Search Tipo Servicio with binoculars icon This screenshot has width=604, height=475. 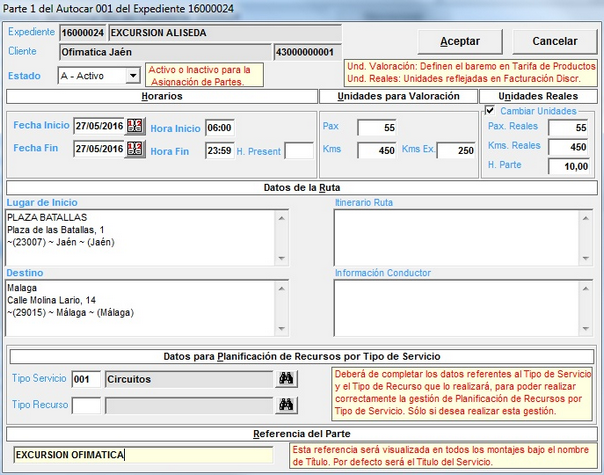point(286,379)
